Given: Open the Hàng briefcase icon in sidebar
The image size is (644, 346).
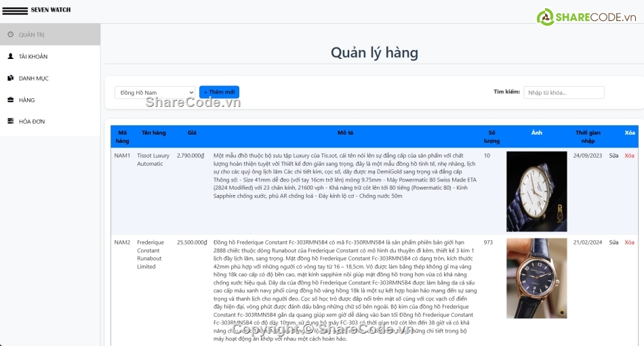Looking at the screenshot, I should (x=10, y=100).
